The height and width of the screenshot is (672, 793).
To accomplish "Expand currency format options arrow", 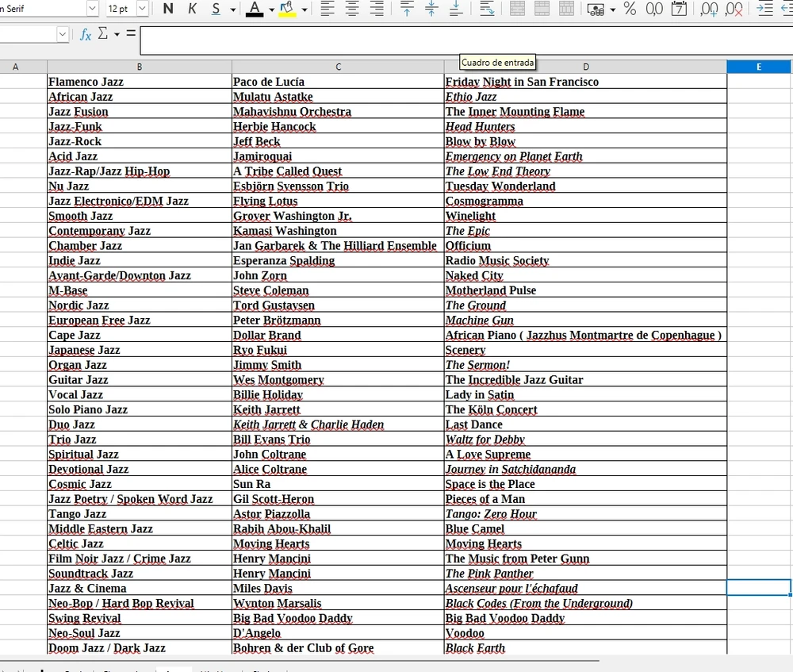I will coord(613,9).
